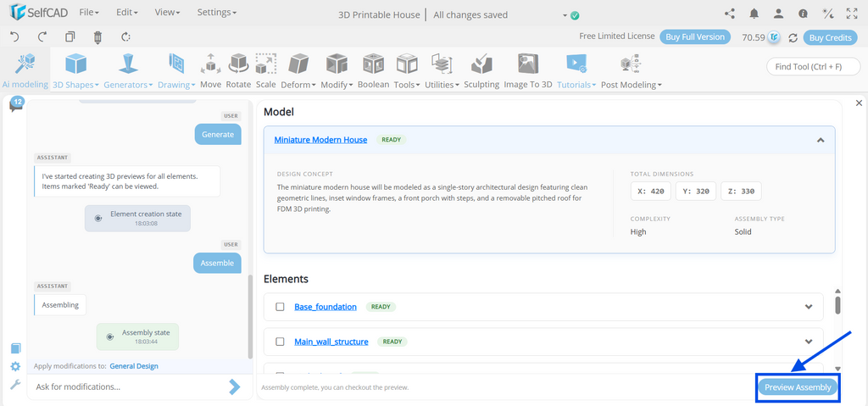Open the wrench icon in sidebar
The image size is (868, 406).
pyautogui.click(x=15, y=385)
